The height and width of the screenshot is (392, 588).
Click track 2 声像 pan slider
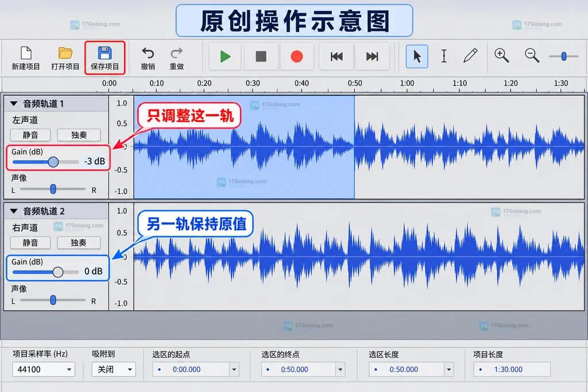tap(53, 300)
